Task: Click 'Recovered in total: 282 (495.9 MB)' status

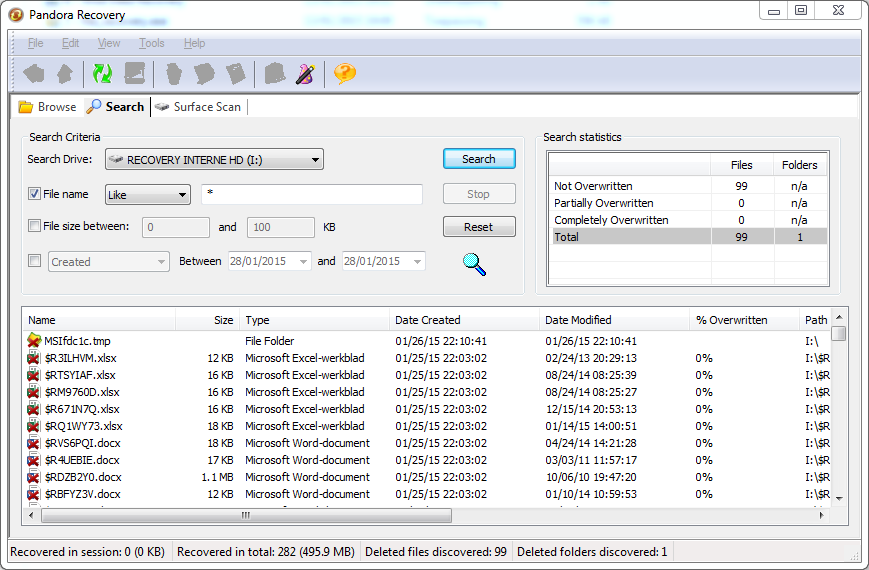Action: [x=265, y=552]
